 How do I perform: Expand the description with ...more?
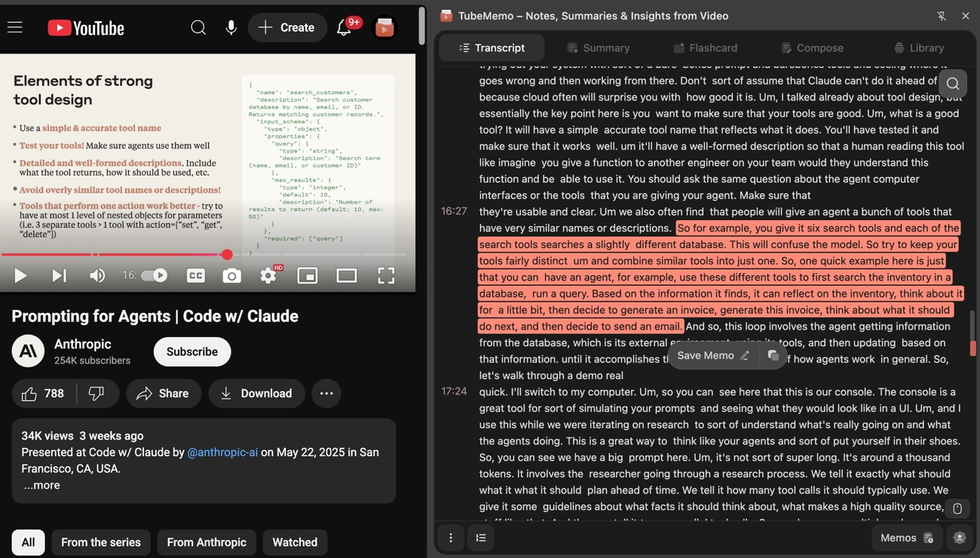coord(41,486)
